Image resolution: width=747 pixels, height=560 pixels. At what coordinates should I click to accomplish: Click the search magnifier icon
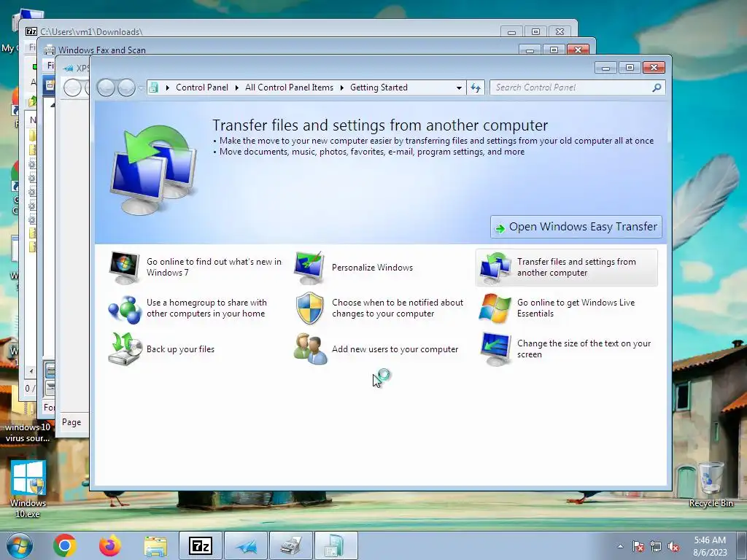pyautogui.click(x=657, y=87)
